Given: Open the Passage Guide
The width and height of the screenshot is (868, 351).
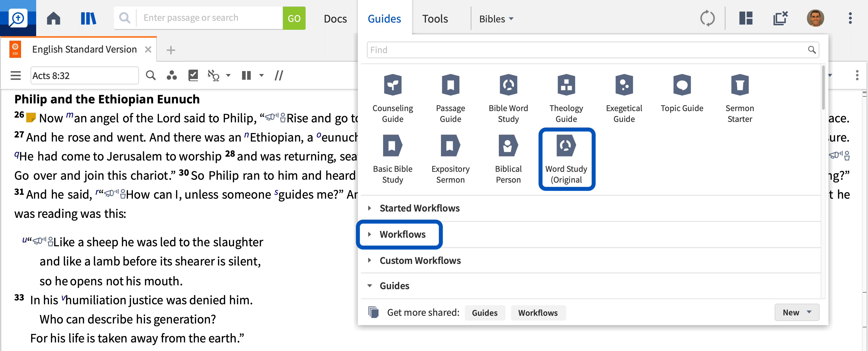Looking at the screenshot, I should (x=451, y=98).
